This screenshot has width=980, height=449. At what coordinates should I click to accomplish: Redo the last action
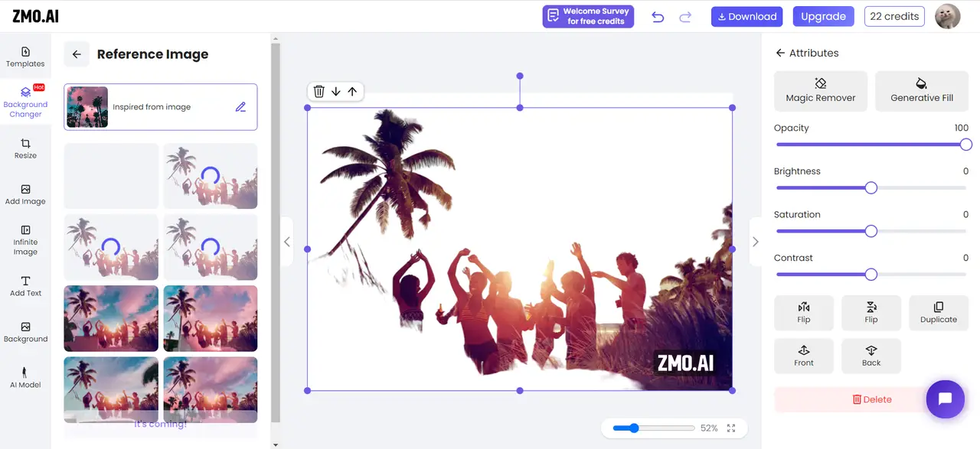click(685, 17)
